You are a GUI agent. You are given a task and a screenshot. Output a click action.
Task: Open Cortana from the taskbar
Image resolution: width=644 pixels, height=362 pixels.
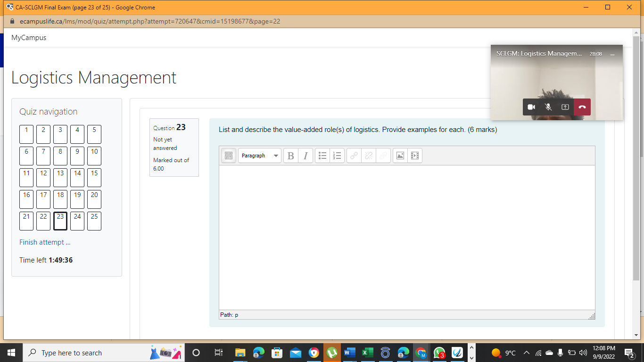pyautogui.click(x=196, y=353)
